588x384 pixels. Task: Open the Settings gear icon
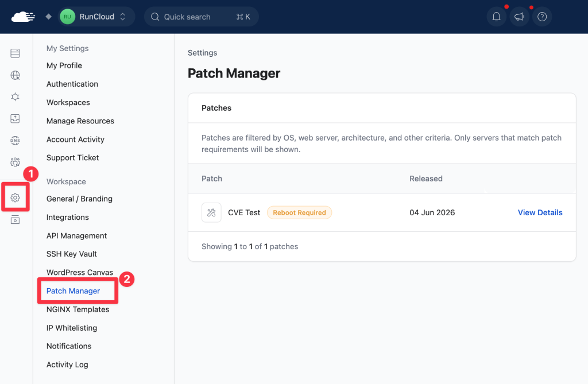15,197
